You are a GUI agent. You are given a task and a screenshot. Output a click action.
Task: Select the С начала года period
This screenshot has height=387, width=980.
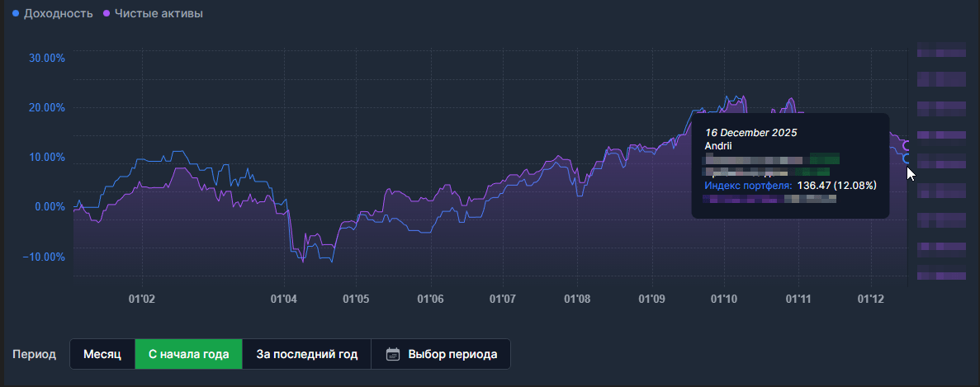188,354
